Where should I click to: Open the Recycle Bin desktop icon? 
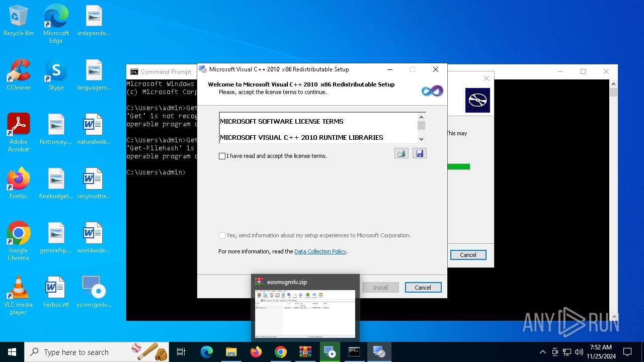point(19,21)
